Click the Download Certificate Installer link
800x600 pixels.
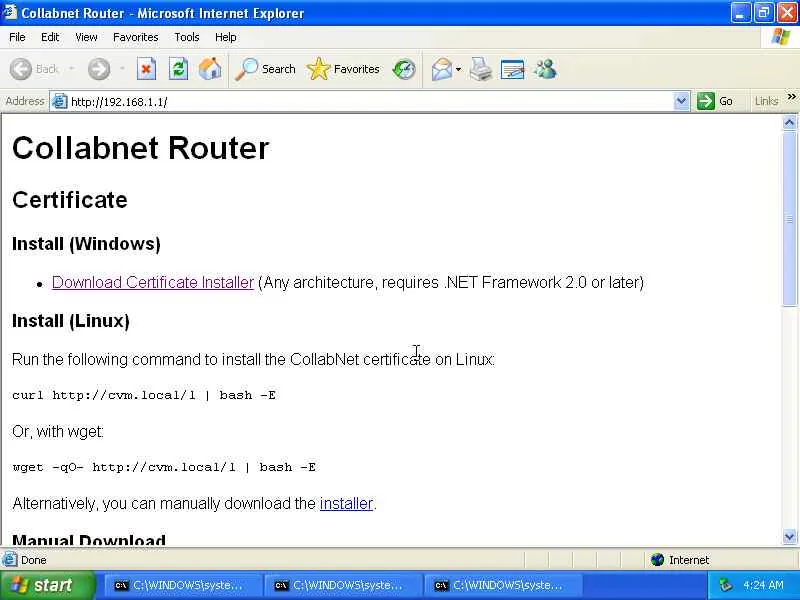(x=153, y=282)
